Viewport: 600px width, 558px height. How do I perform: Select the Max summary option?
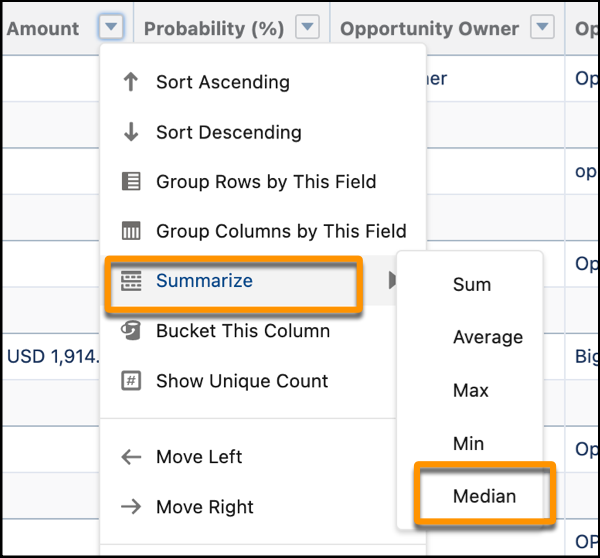pyautogui.click(x=469, y=391)
